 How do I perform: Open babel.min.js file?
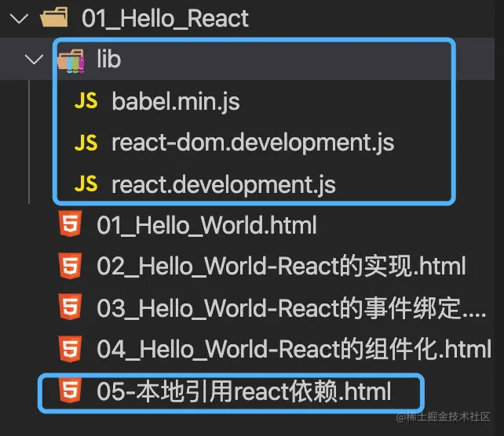176,102
